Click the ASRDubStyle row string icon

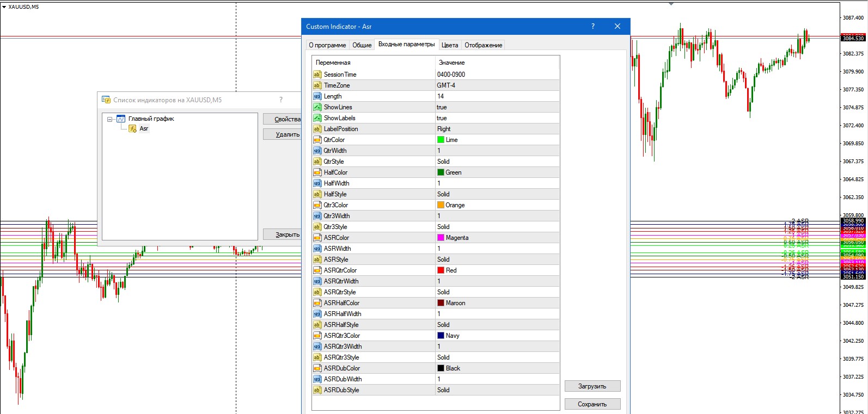pyautogui.click(x=317, y=390)
